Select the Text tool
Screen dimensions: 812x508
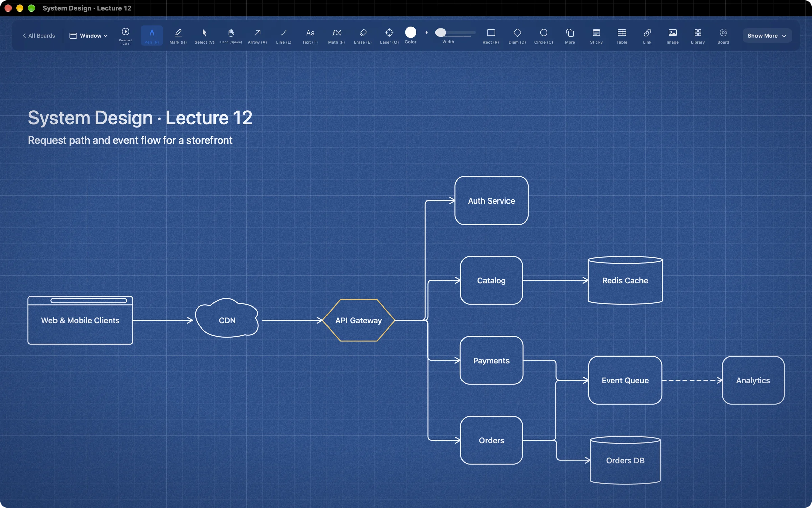coord(310,36)
